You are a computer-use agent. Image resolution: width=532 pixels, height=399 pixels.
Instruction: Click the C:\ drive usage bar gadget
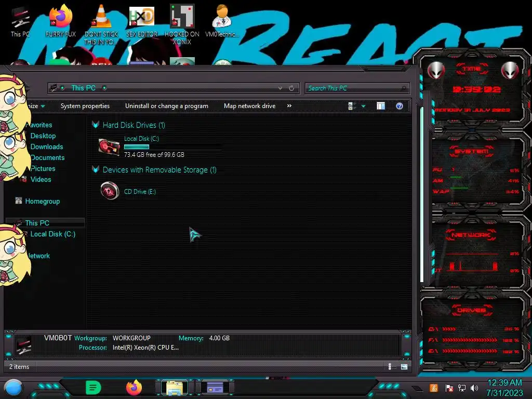[x=448, y=329]
